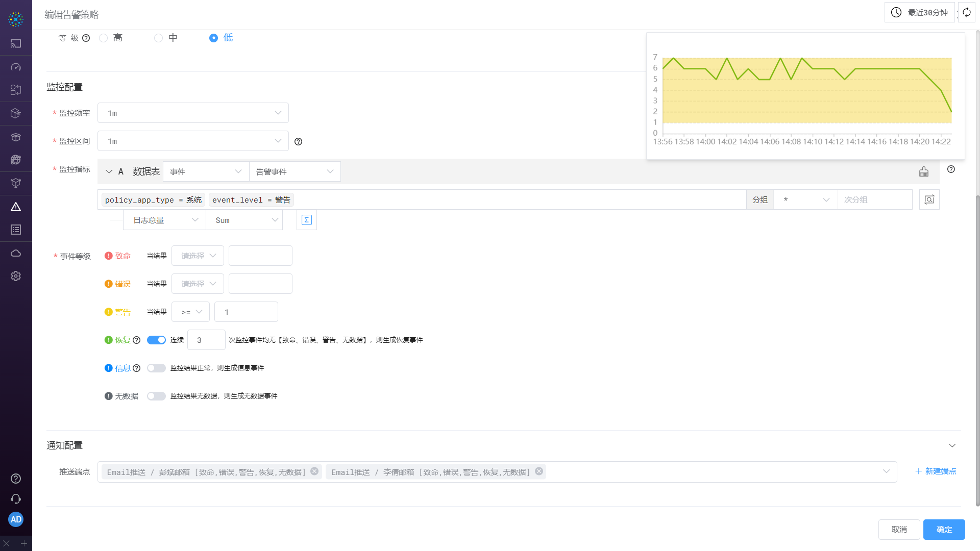Open the 监控频率 1m dropdown
The width and height of the screenshot is (980, 551).
[193, 113]
